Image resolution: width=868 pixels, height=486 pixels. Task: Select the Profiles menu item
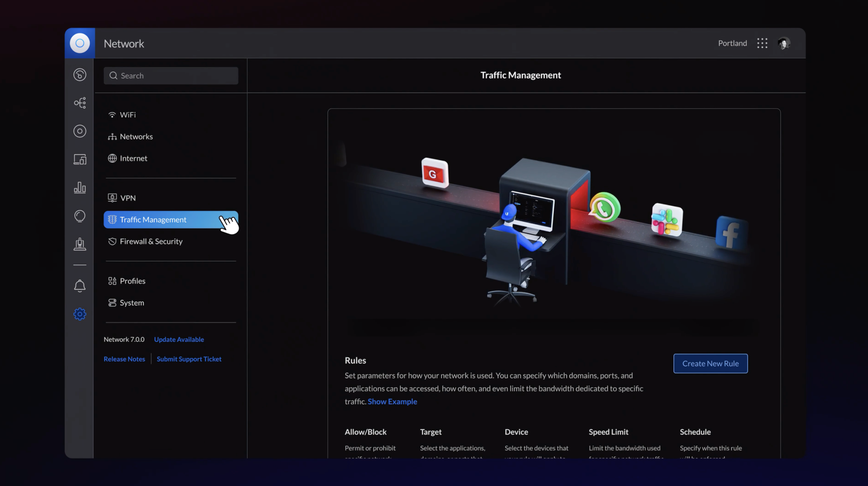pyautogui.click(x=132, y=281)
